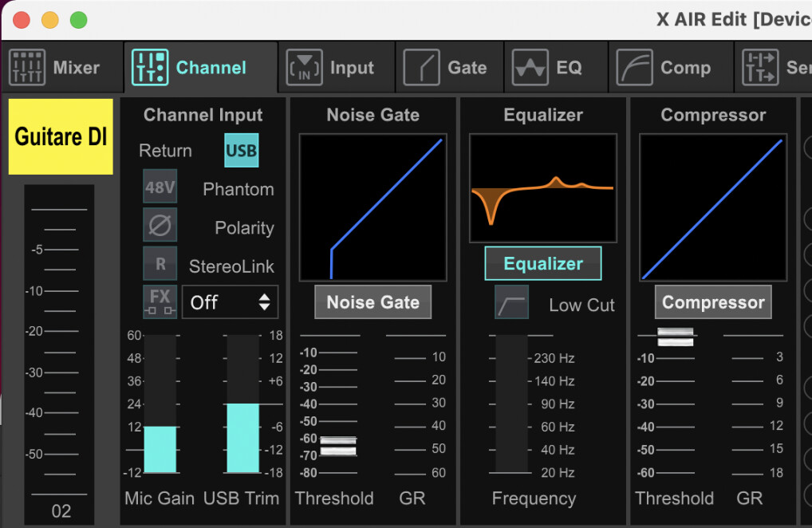Click the Phantom label
Screen dimensions: 812x528
point(238,189)
